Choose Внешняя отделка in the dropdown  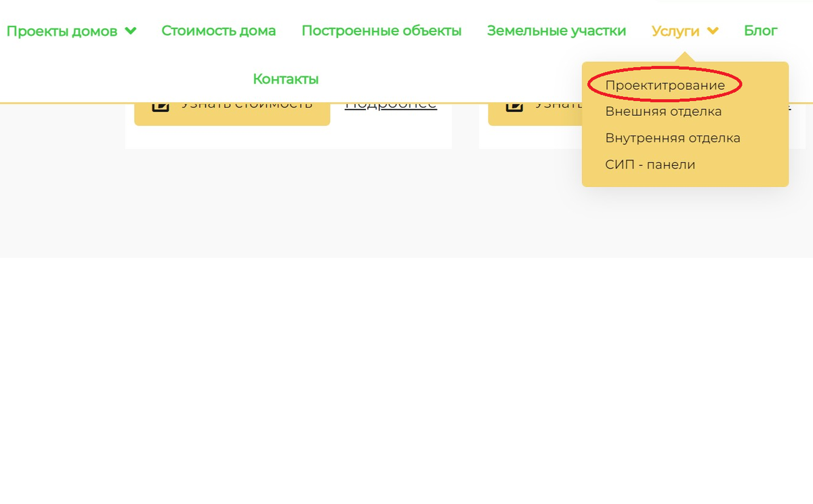pos(664,111)
